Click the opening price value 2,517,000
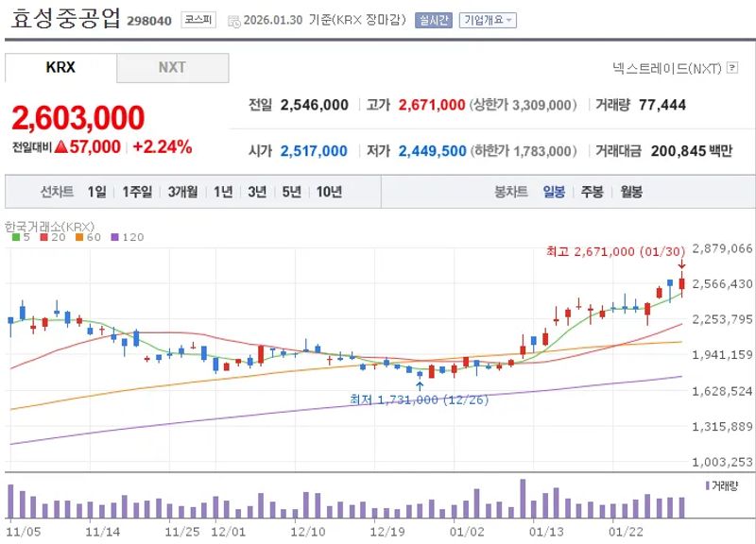 tap(314, 151)
